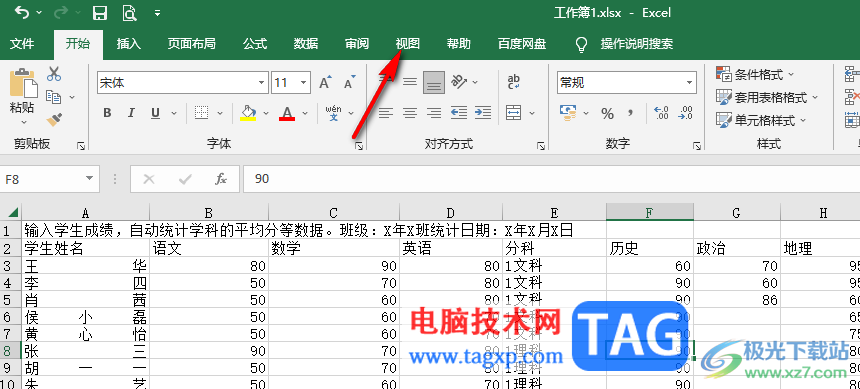Align text to the left
860x389 pixels.
point(386,113)
